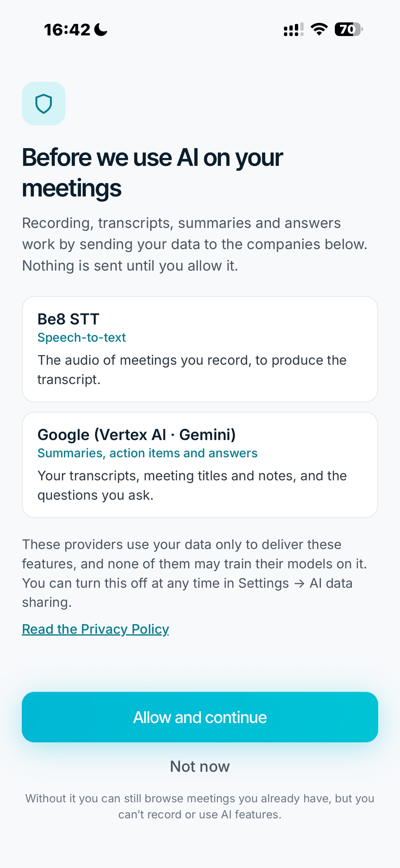The image size is (400, 868).
Task: Select the Be8 STT provider card
Action: tap(200, 349)
